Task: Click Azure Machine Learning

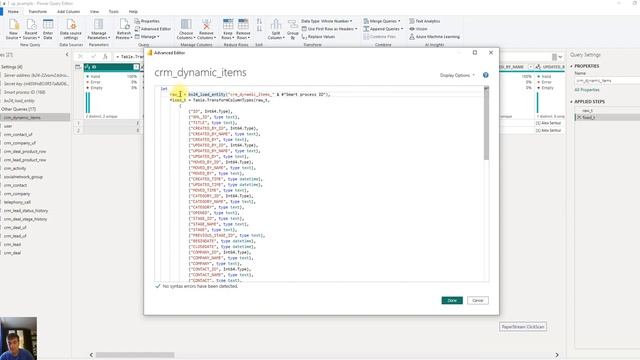Action: (x=434, y=37)
